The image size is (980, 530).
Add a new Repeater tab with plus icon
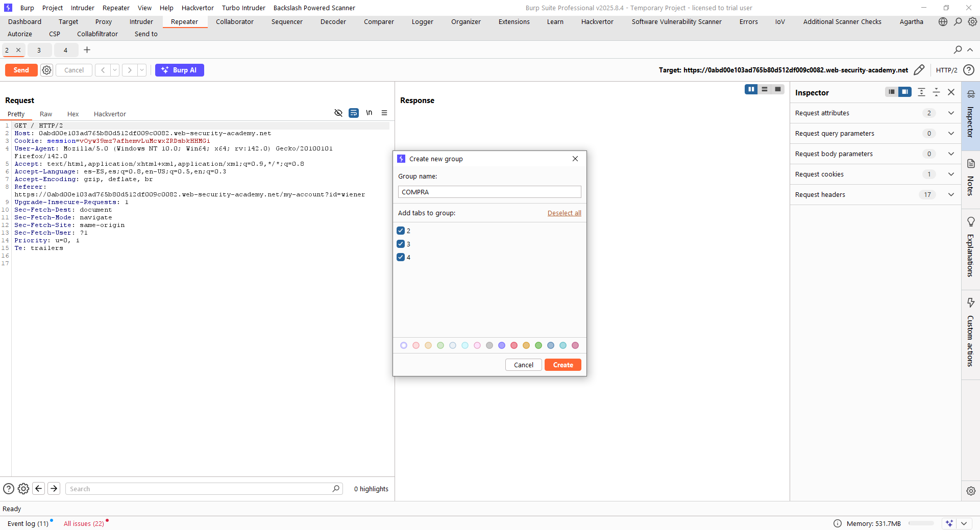tap(87, 50)
